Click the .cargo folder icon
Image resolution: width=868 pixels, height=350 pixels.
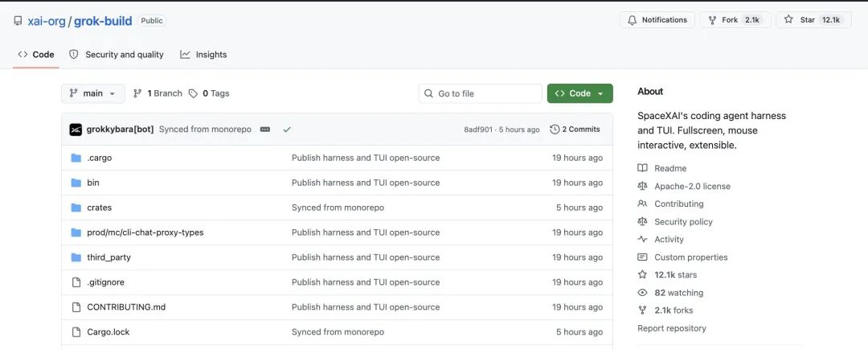[76, 158]
